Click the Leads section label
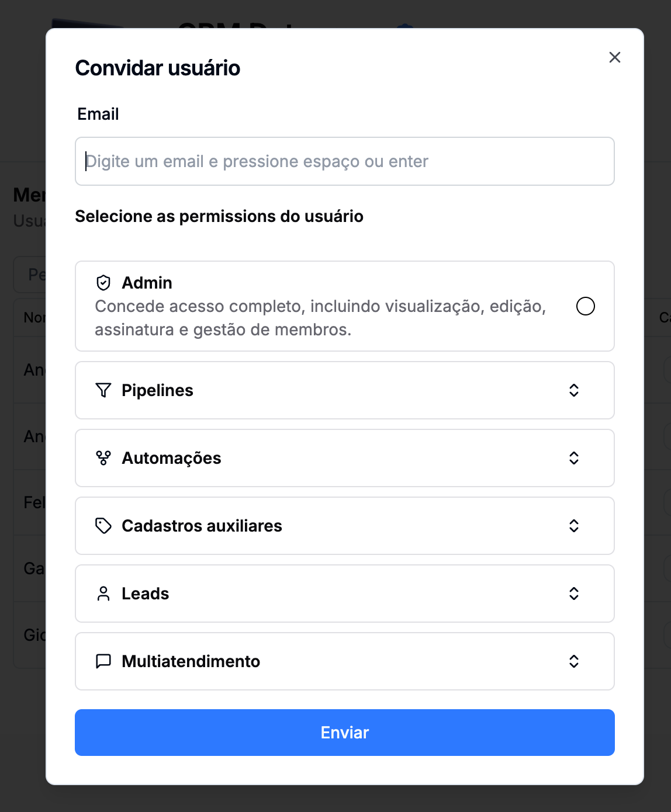671x812 pixels. coord(145,594)
